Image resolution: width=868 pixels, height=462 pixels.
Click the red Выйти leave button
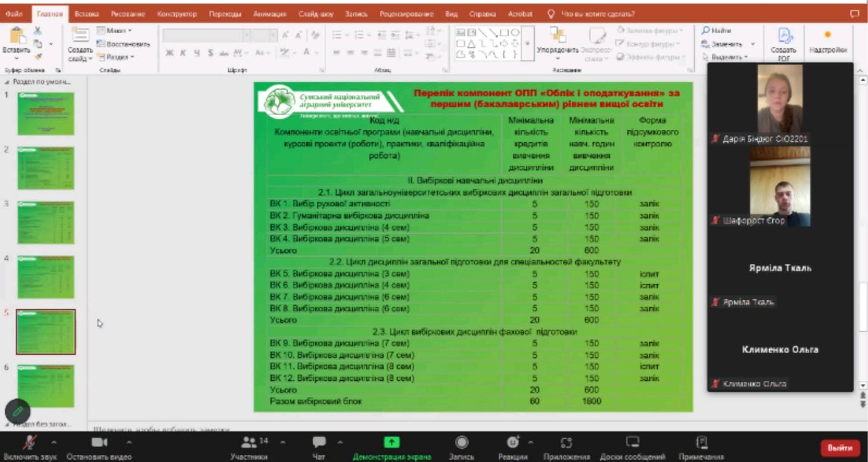pos(840,448)
